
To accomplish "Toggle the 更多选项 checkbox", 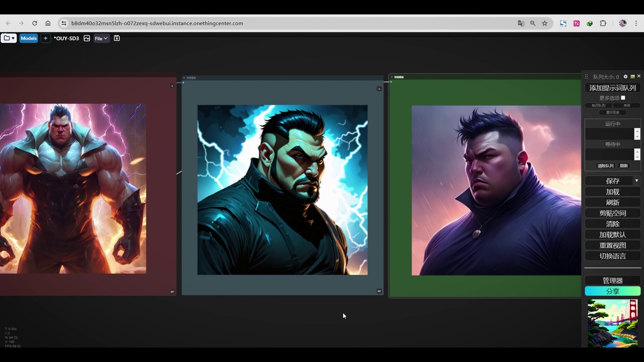I will [623, 98].
